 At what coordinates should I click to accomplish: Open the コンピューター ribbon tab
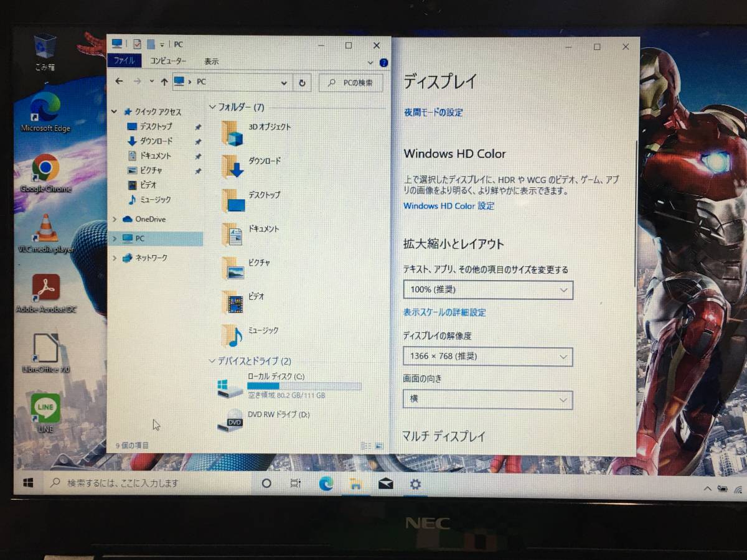coord(167,61)
